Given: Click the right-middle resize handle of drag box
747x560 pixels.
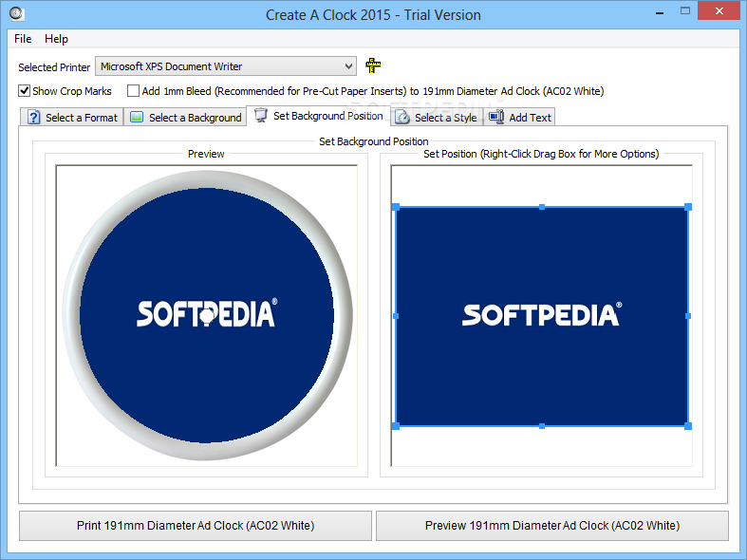Looking at the screenshot, I should click(688, 316).
